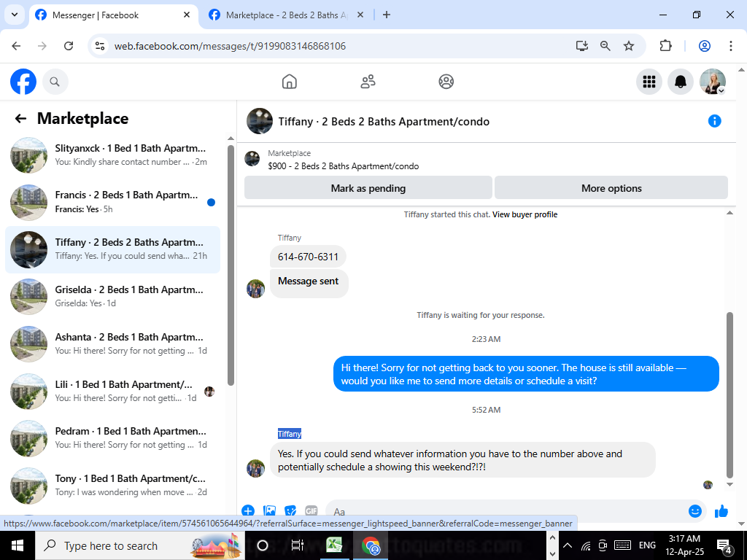Open Windows notification center
This screenshot has height=560, width=747.
pos(724,545)
